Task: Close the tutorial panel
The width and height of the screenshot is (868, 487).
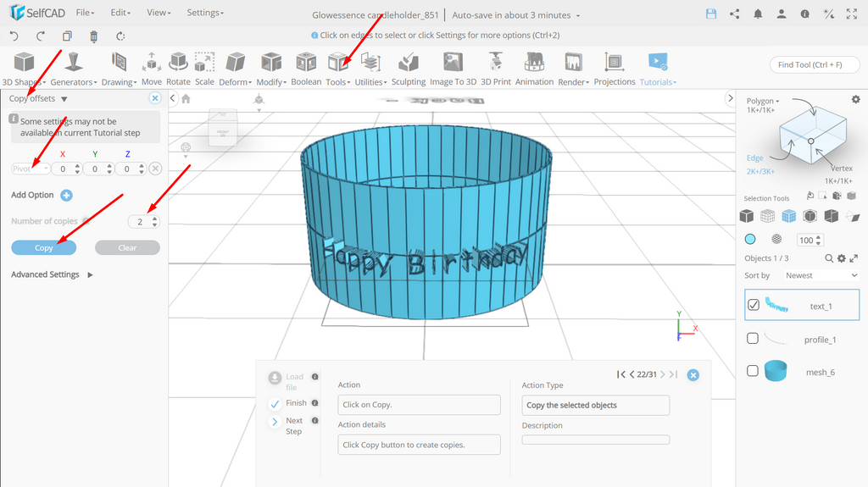Action: 693,374
